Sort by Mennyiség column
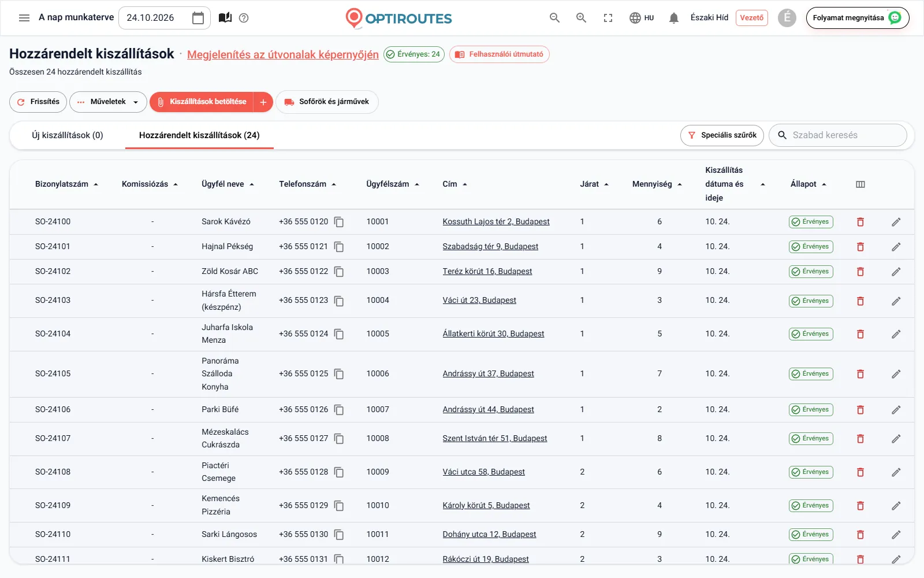Screen dimensions: 924x578 (657, 184)
